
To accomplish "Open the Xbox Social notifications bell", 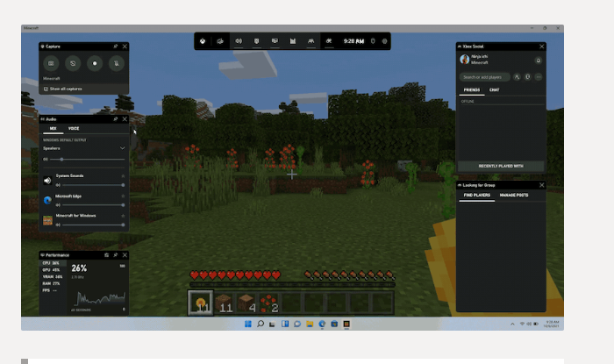I will coord(538,61).
